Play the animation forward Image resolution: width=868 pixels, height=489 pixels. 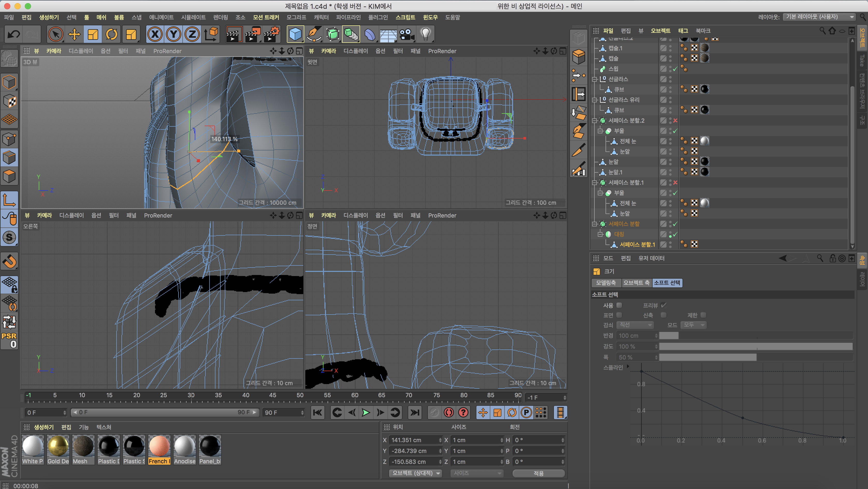366,412
